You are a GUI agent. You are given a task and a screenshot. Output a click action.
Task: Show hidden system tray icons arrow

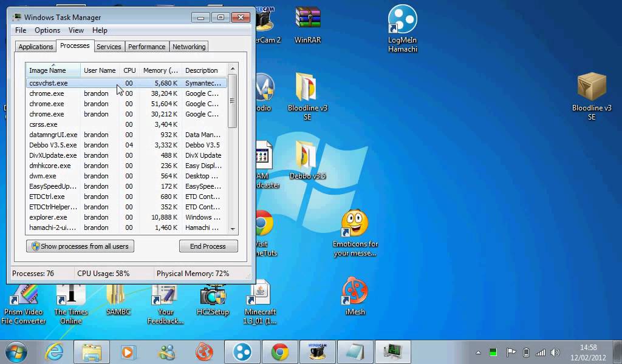pyautogui.click(x=479, y=352)
